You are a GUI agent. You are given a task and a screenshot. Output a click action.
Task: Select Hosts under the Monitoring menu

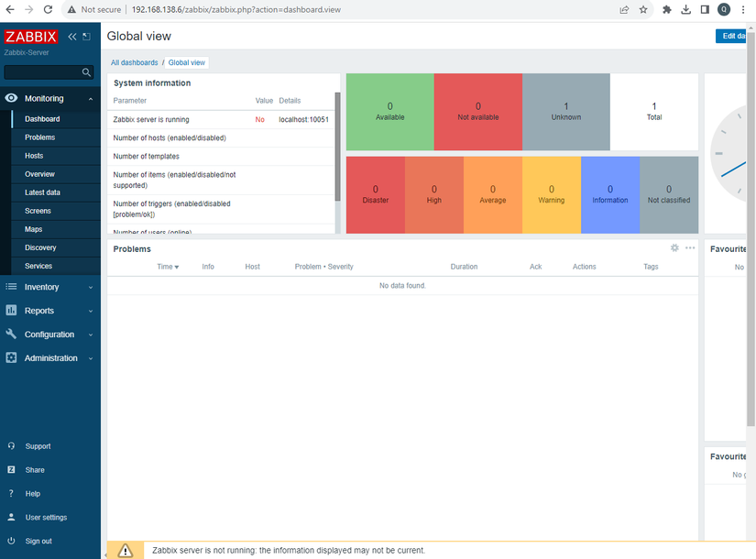[34, 156]
